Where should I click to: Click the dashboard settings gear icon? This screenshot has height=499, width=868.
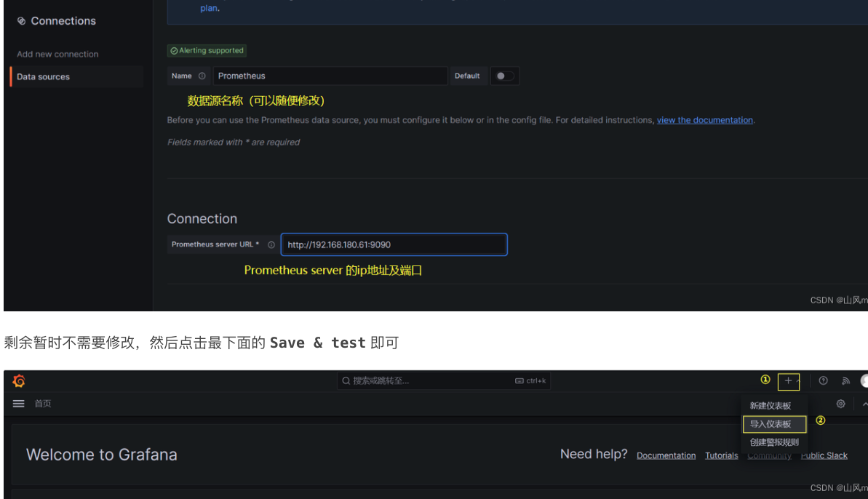tap(840, 404)
